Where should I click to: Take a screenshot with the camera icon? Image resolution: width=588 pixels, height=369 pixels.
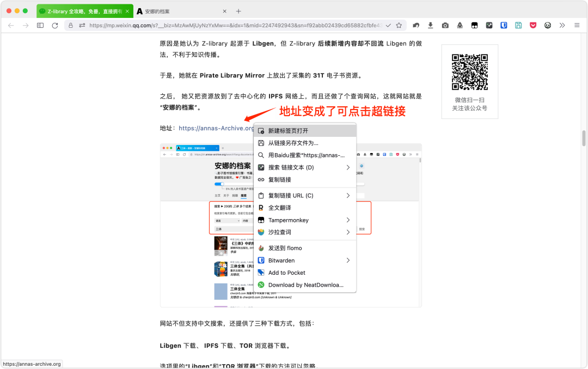pos(445,26)
